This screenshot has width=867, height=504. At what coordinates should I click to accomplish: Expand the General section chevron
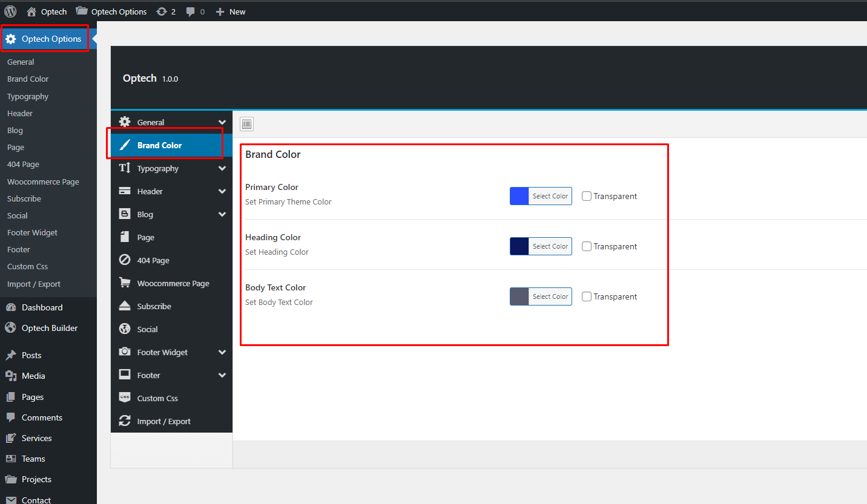[222, 122]
